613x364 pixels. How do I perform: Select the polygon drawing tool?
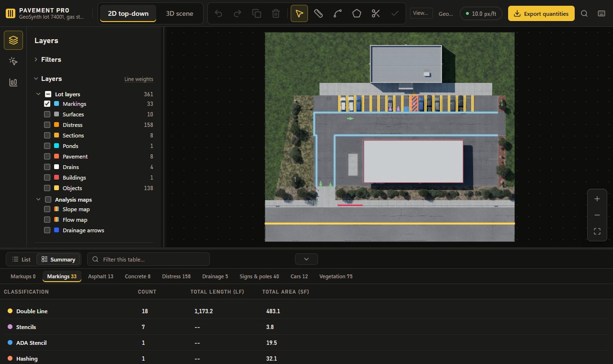[x=357, y=13]
